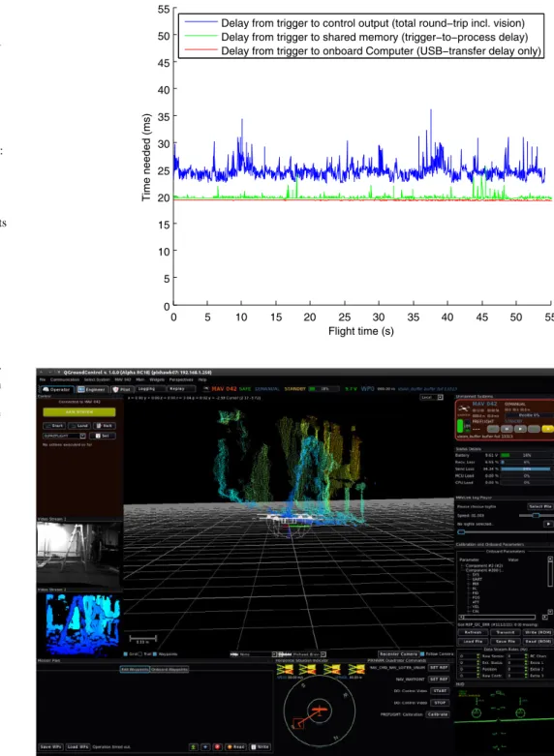Click the Start button in Control panel
The image size is (554, 756).
pos(54,426)
